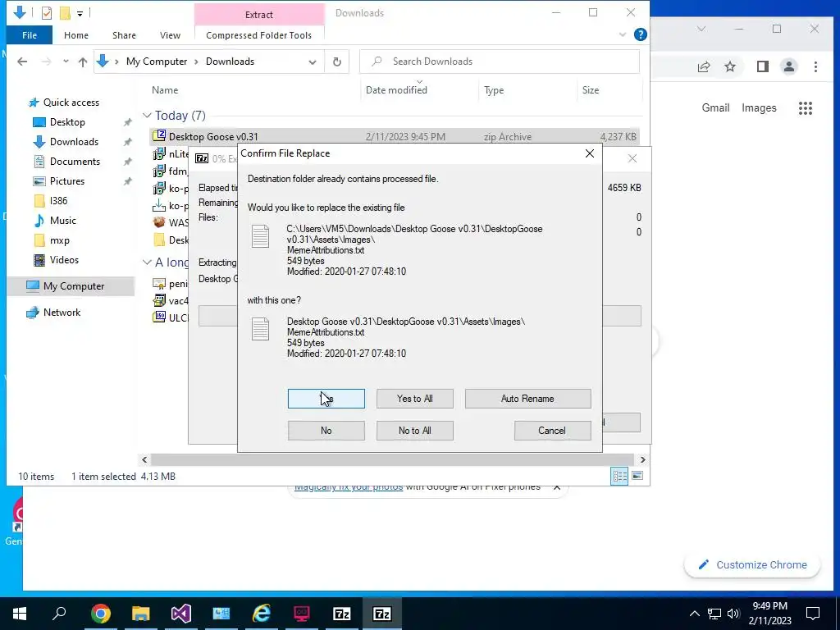Expand the ribbon chevron

click(622, 34)
